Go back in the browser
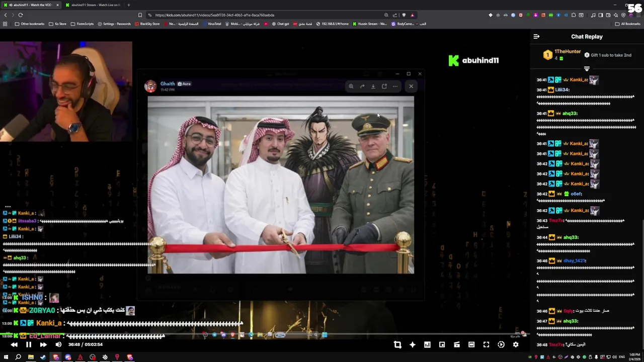The width and height of the screenshot is (644, 362). (6, 15)
